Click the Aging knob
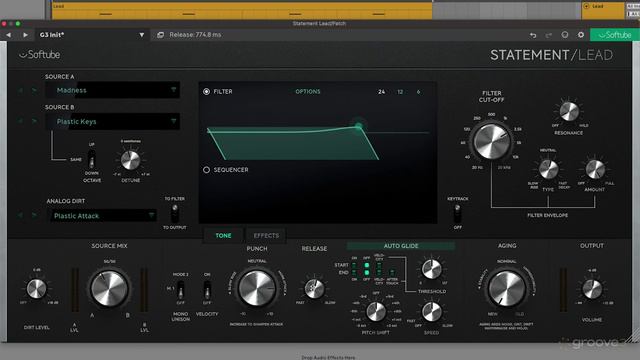 [507, 288]
